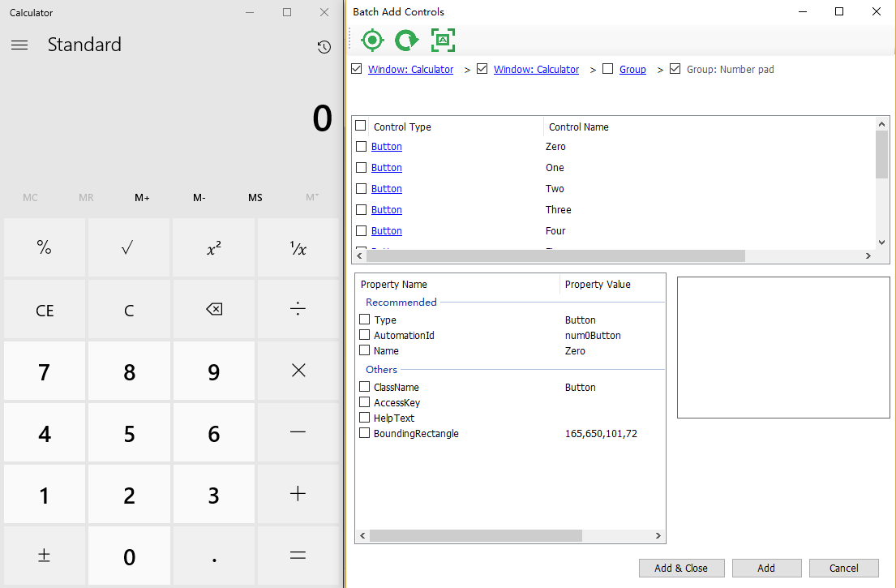Click the number 9 key in Calculator

[214, 371]
